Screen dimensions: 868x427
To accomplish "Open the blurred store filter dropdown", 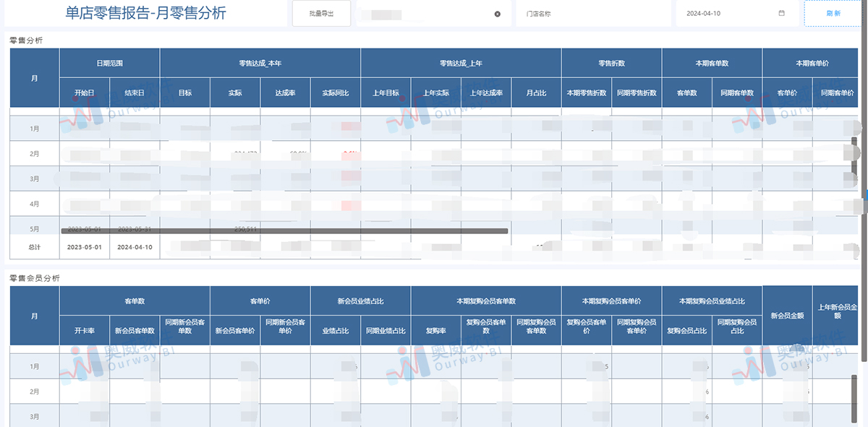I will 433,14.
